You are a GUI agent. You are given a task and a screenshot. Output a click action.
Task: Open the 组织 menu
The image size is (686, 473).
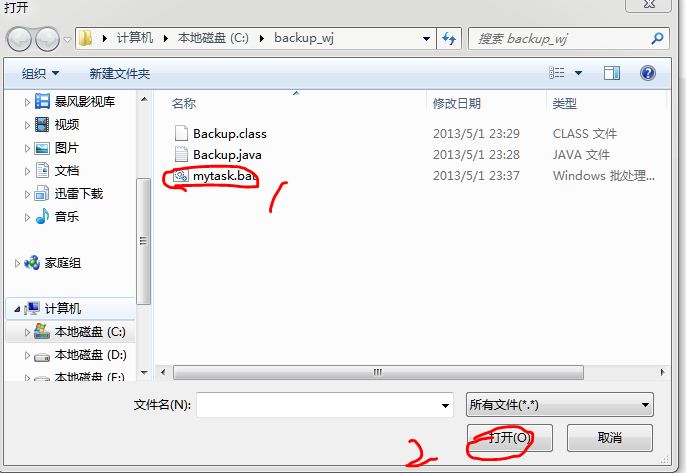point(40,74)
